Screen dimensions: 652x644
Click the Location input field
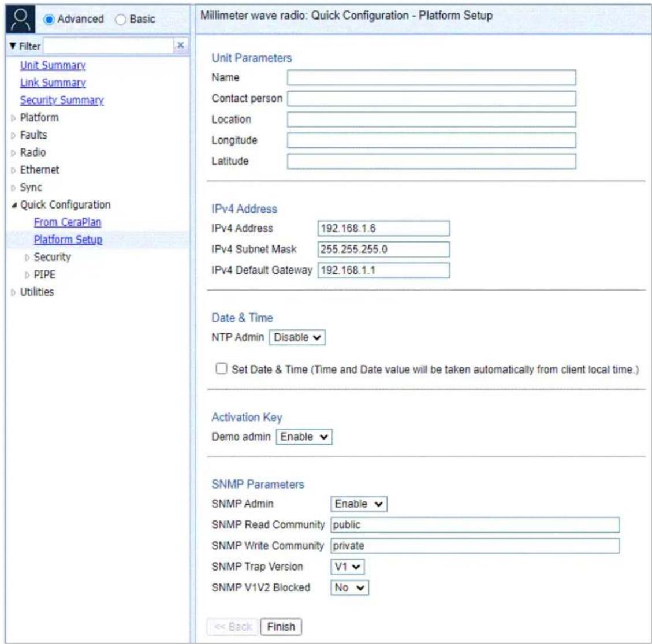(x=431, y=120)
